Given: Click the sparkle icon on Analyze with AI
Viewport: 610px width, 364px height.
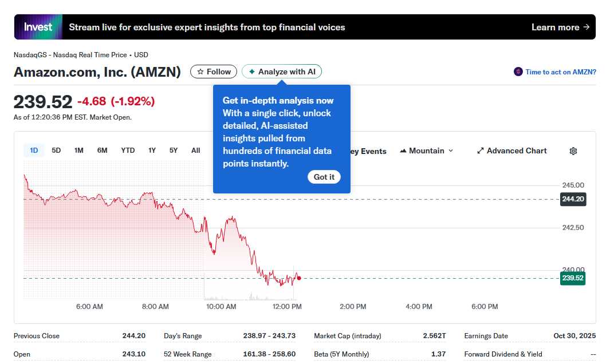Looking at the screenshot, I should 251,71.
